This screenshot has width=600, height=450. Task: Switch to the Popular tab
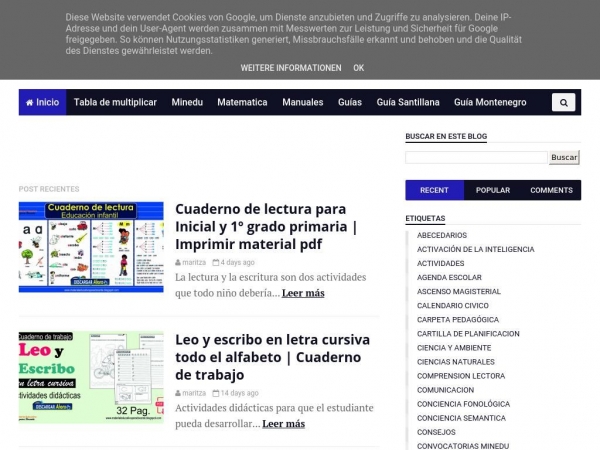pos(493,190)
